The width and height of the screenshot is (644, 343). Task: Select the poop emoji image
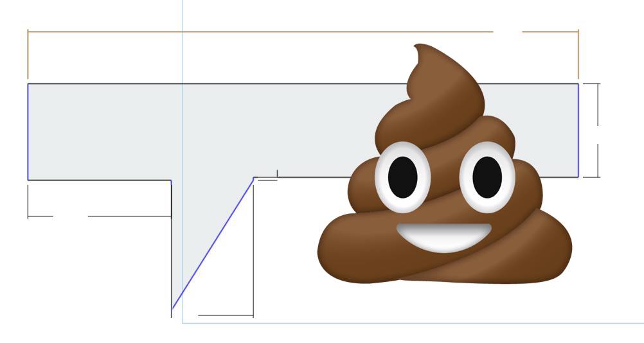444,164
